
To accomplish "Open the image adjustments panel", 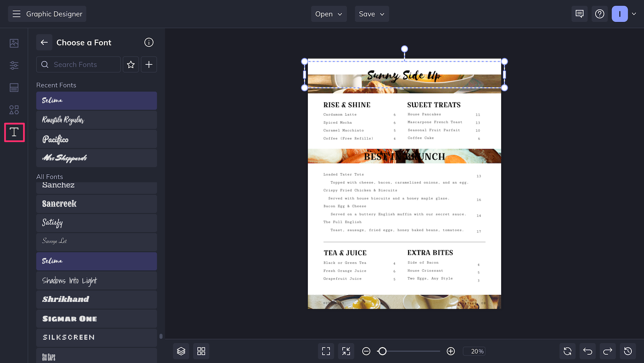I will (14, 65).
